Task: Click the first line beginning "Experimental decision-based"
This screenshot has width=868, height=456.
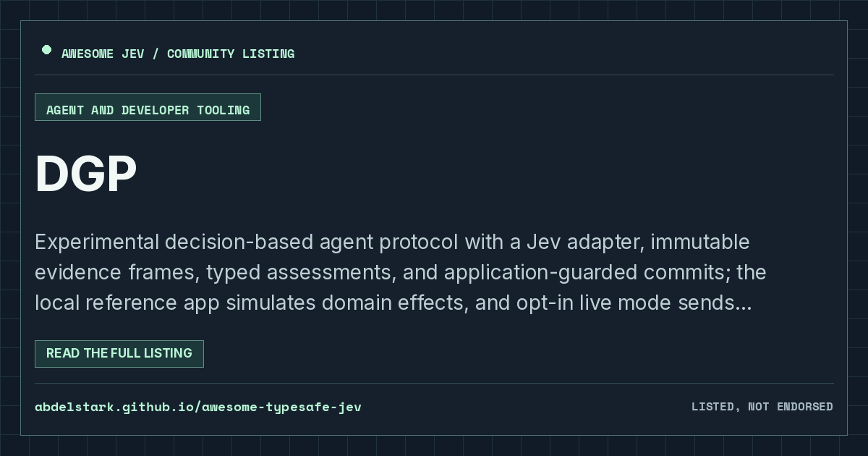Action: point(392,242)
